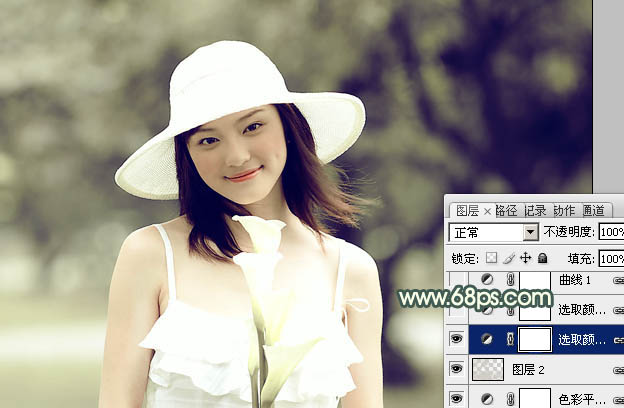Select the 图层 2 layer thumbnail
Image resolution: width=624 pixels, height=408 pixels.
pyautogui.click(x=488, y=369)
